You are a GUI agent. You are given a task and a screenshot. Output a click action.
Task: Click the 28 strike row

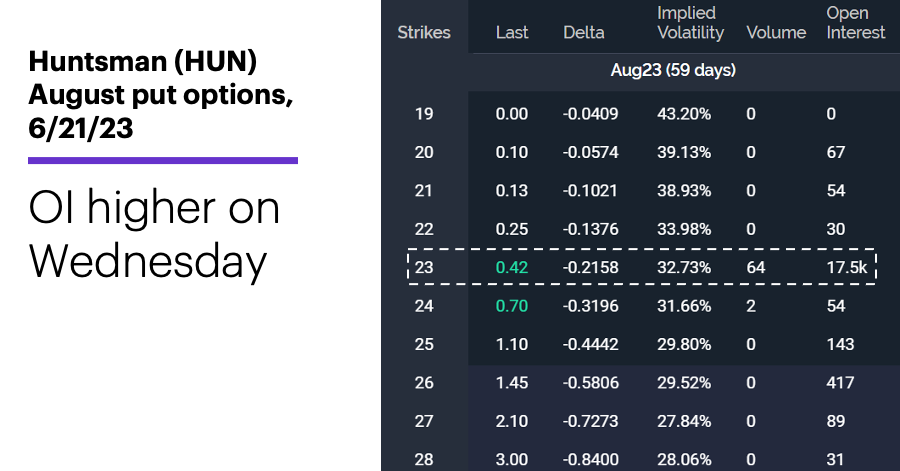point(641,460)
